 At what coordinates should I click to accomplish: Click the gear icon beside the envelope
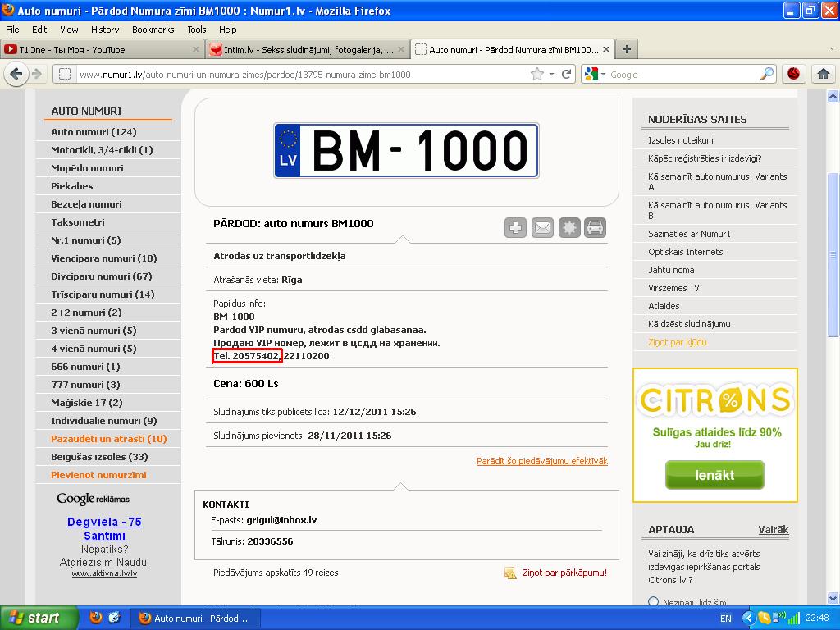(569, 228)
